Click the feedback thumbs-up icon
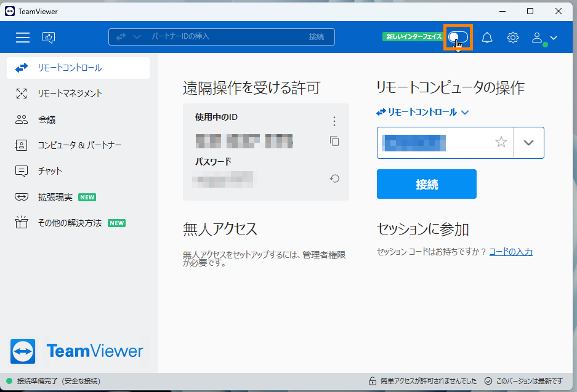The image size is (577, 392). coord(49,37)
